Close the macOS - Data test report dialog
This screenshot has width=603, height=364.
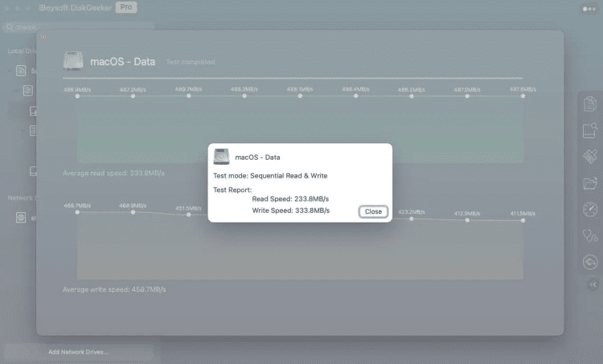(x=373, y=211)
